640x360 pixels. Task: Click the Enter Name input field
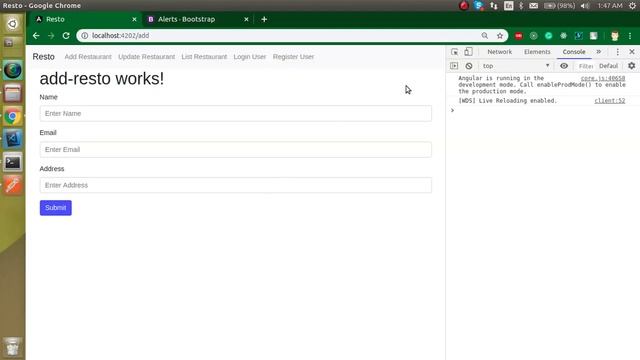coord(236,113)
